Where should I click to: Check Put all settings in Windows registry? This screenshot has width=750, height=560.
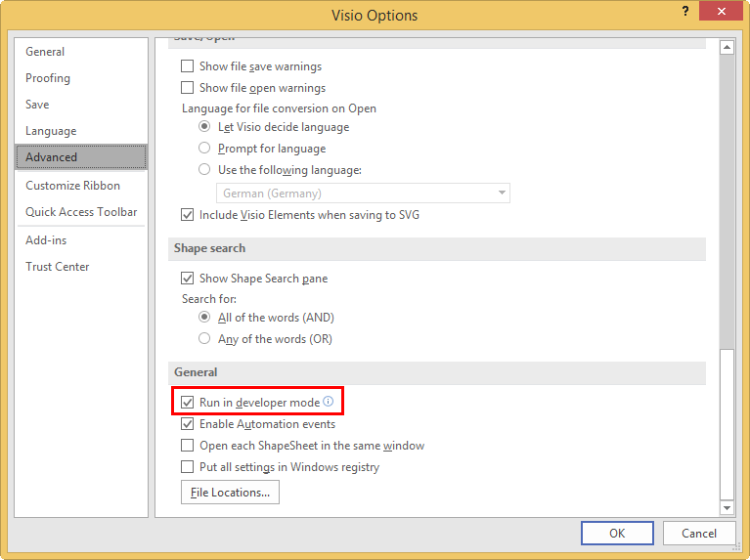coord(187,467)
